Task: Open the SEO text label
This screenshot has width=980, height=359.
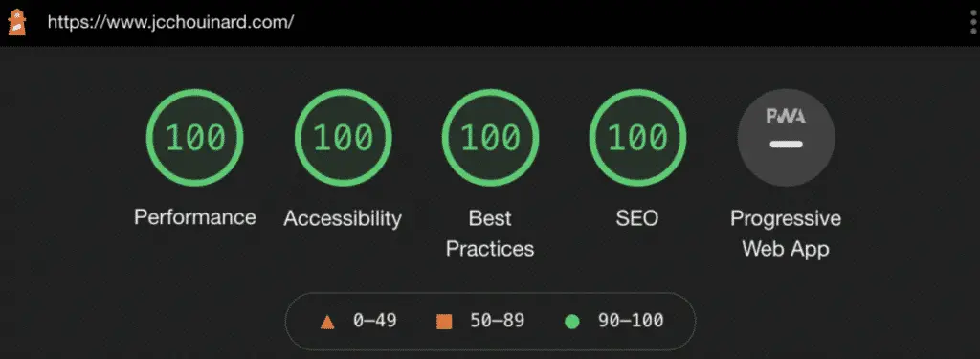Action: (x=636, y=218)
